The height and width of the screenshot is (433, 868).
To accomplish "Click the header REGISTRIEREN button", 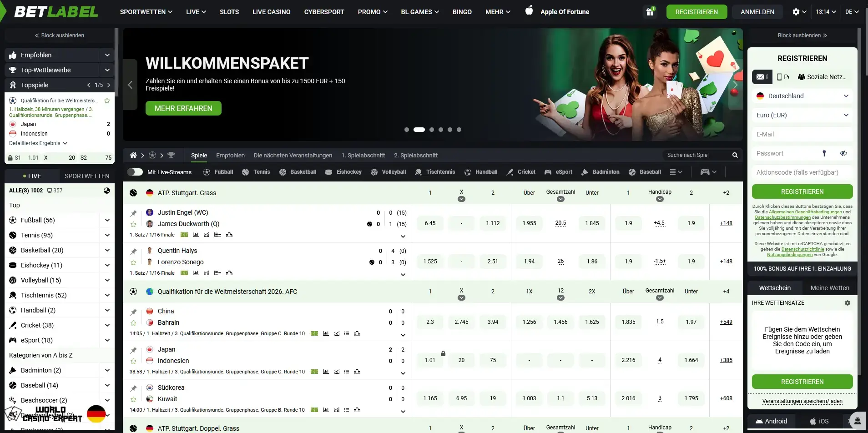I will point(696,12).
